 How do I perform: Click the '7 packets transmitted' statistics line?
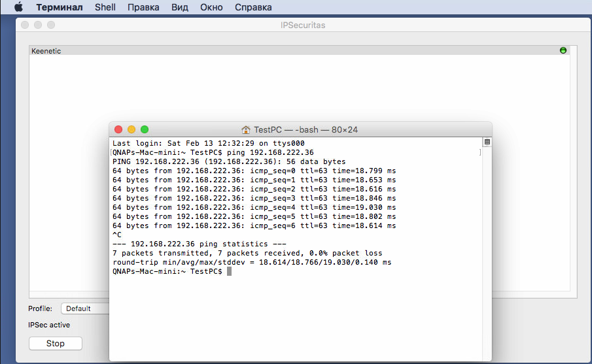(247, 253)
